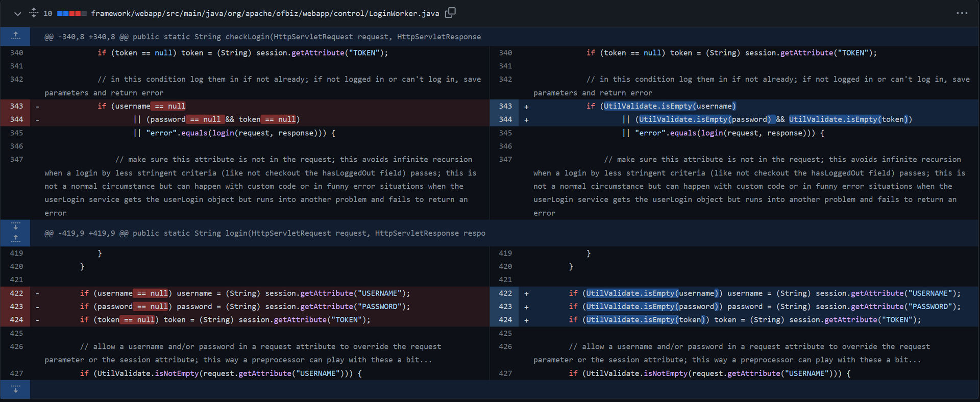Copy LoginWorker.java file path to clipboard
980x402 pixels.
coord(450,13)
